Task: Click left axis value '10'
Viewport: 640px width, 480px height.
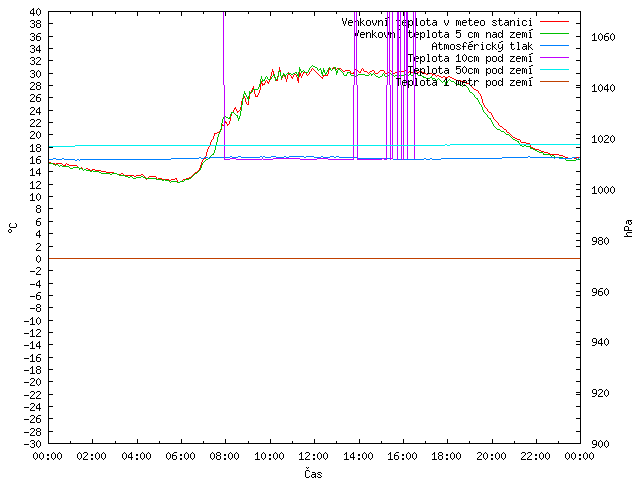Action: coord(36,197)
